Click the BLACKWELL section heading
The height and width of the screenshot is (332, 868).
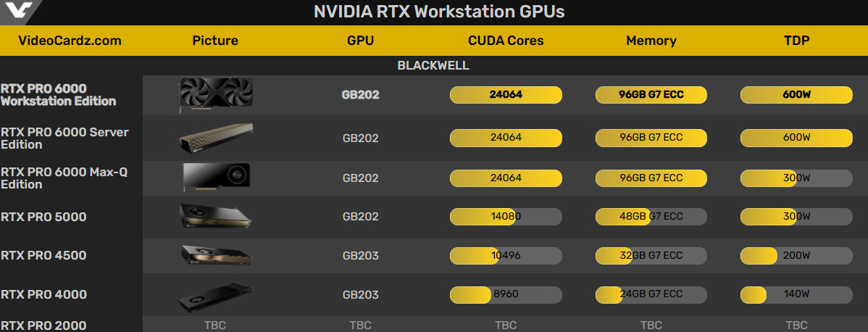point(433,65)
